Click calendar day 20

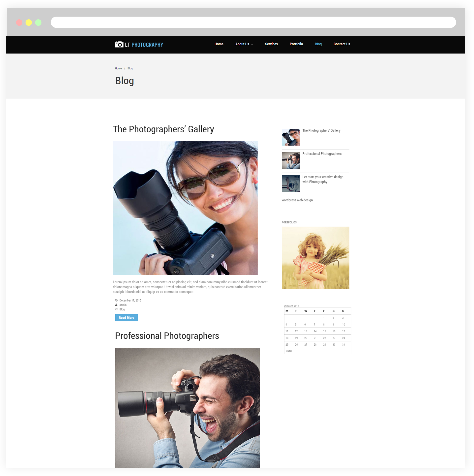pos(306,338)
